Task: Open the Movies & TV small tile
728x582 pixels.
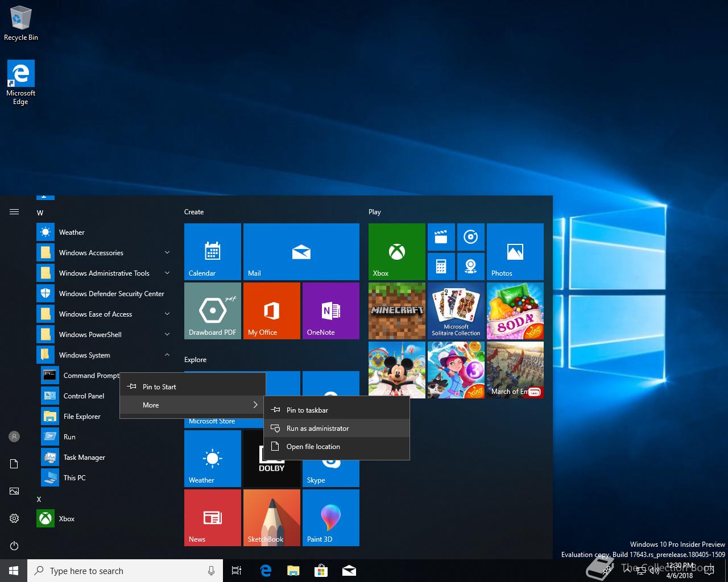Action: (x=441, y=237)
